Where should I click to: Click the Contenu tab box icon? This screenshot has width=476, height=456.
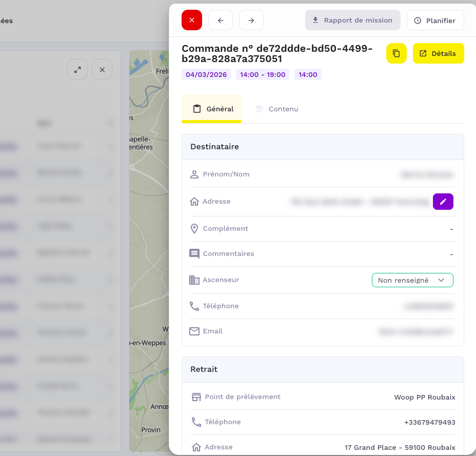tap(260, 109)
